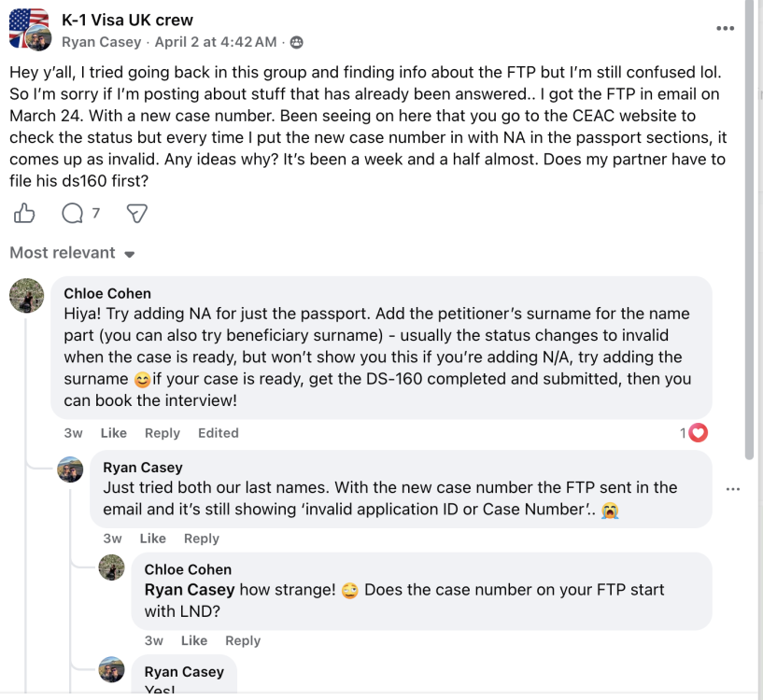Viewport: 763px width, 700px height.
Task: Open Ryan Casey's profile from the post header
Action: point(102,41)
